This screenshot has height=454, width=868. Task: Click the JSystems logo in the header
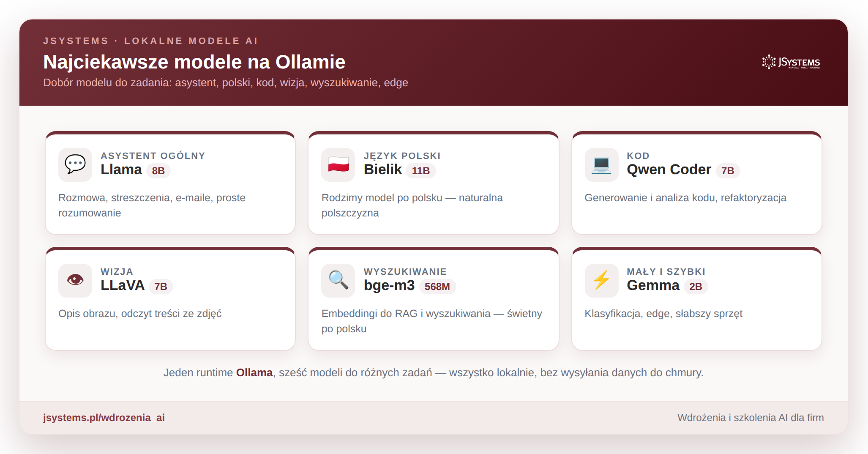pyautogui.click(x=791, y=62)
